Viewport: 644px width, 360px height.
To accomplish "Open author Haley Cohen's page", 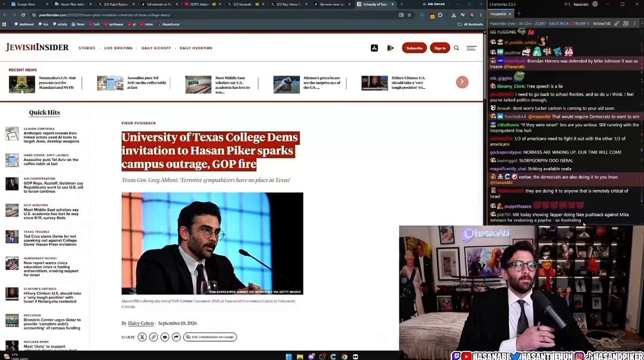I will tap(141, 323).
